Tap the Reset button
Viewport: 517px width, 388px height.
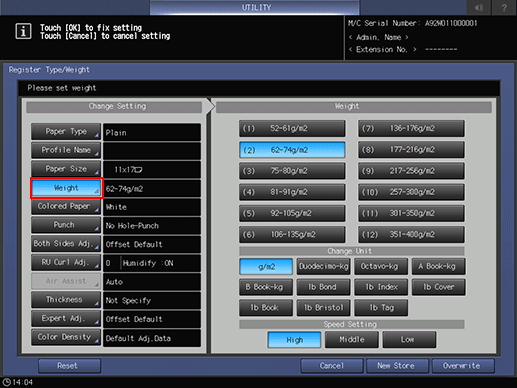point(69,366)
